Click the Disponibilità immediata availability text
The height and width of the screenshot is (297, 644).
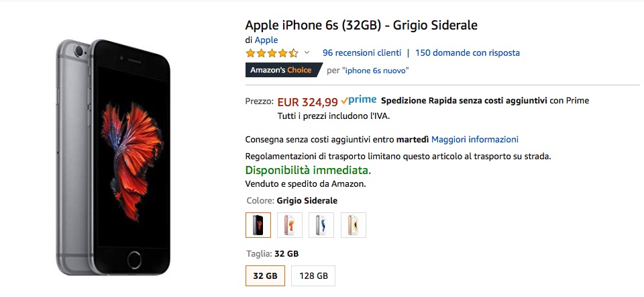[x=308, y=170]
